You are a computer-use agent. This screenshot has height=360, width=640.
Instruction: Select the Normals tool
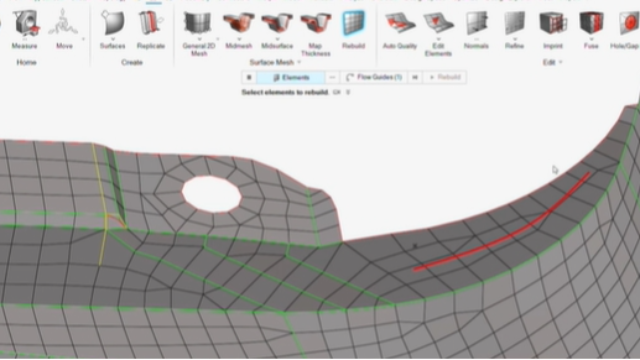coord(476,29)
